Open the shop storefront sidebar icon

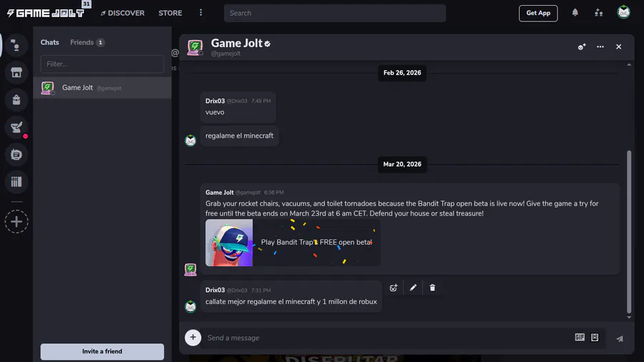click(16, 73)
